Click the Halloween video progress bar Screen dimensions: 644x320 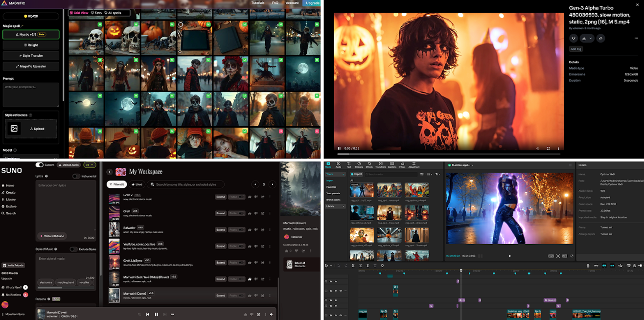[x=440, y=154]
